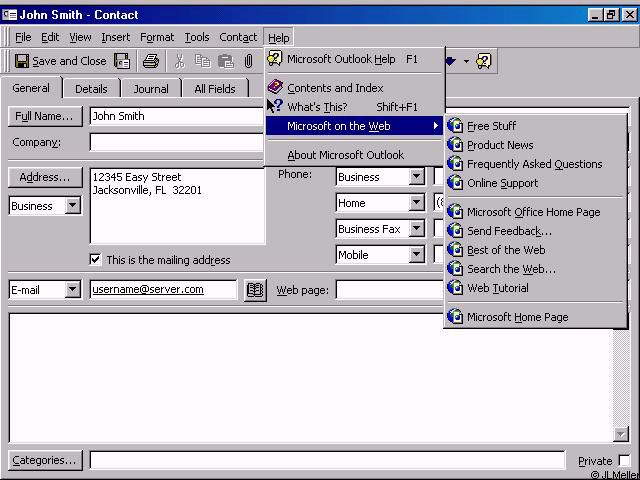Click the contact card icon in title bar

tap(9, 15)
